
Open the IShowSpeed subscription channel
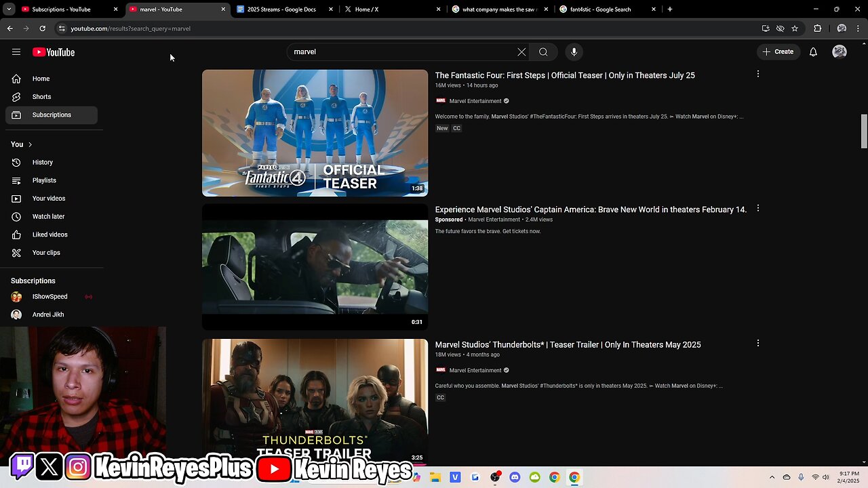click(x=52, y=297)
